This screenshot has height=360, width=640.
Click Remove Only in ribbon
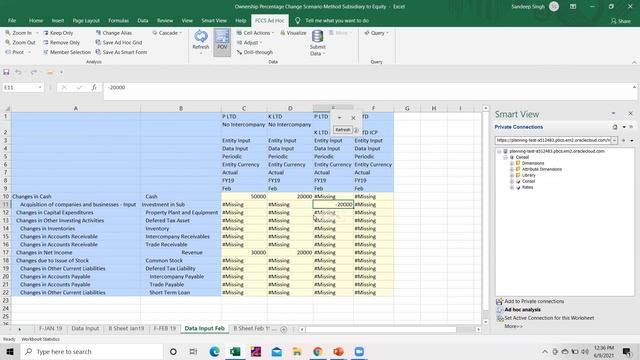pyautogui.click(x=61, y=42)
